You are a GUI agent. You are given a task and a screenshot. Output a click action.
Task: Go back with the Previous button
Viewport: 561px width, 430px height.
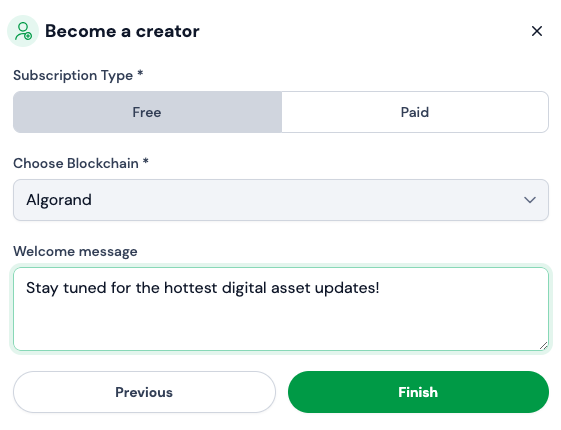(x=144, y=392)
